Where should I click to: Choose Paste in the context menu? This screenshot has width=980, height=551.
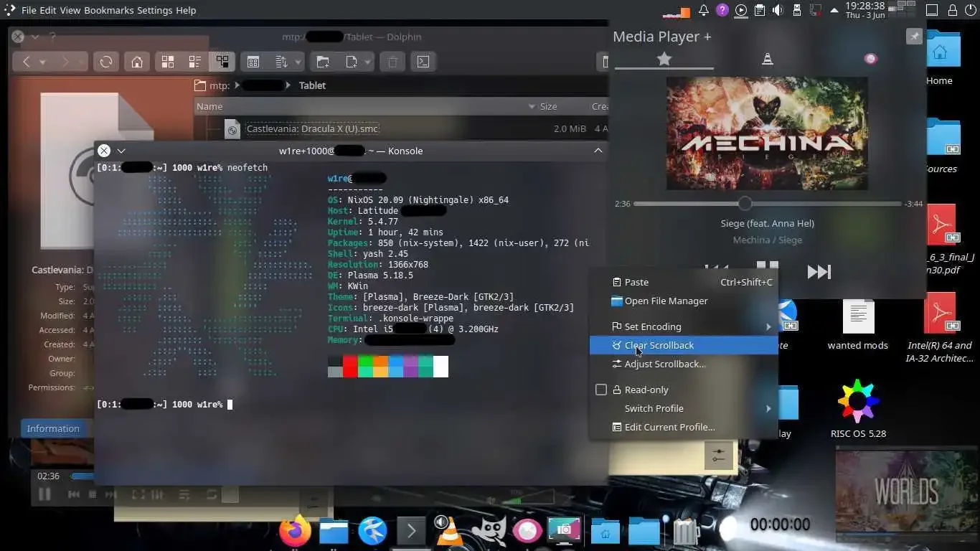click(684, 282)
